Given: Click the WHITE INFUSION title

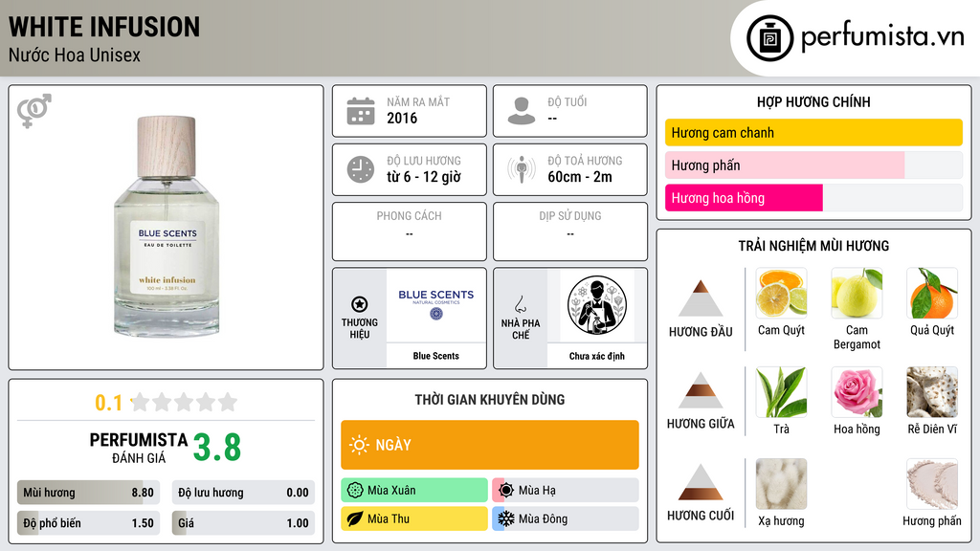Looking at the screenshot, I should pyautogui.click(x=103, y=27).
